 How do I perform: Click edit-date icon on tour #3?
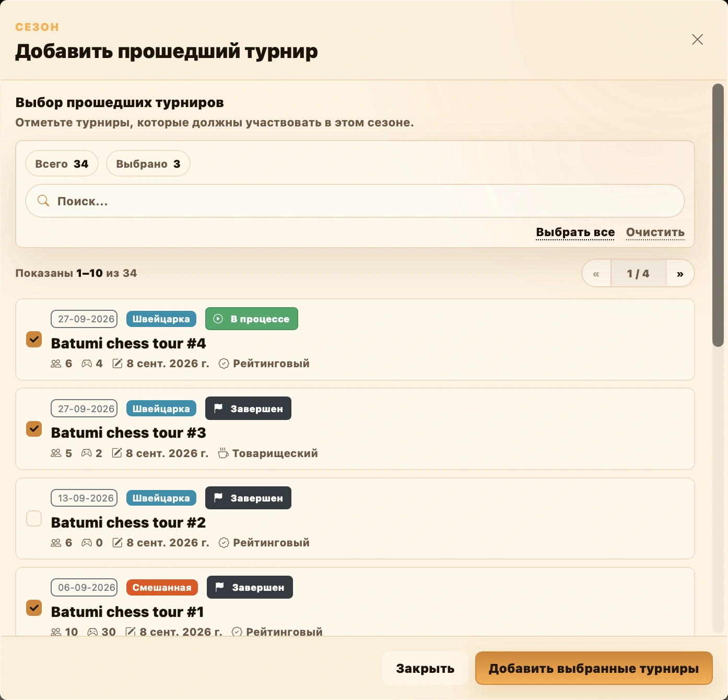[117, 453]
